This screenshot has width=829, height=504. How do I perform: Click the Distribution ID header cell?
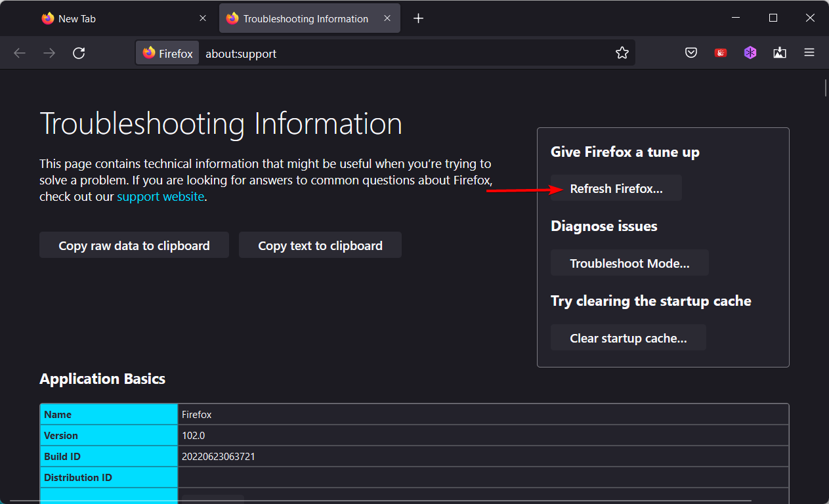(x=109, y=478)
